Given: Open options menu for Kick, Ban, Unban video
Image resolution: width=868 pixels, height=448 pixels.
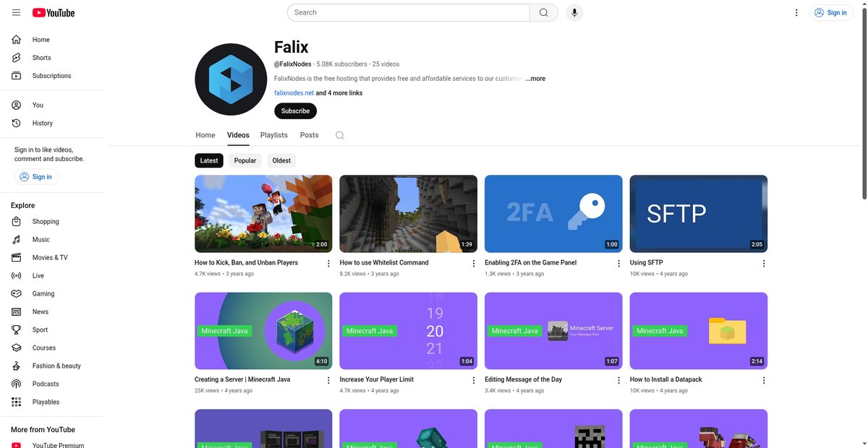Looking at the screenshot, I should coord(328,264).
